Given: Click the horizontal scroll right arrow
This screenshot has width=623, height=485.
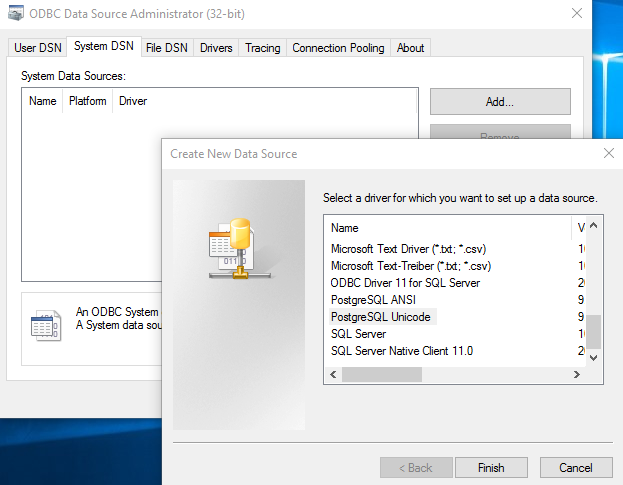Looking at the screenshot, I should pos(577,375).
